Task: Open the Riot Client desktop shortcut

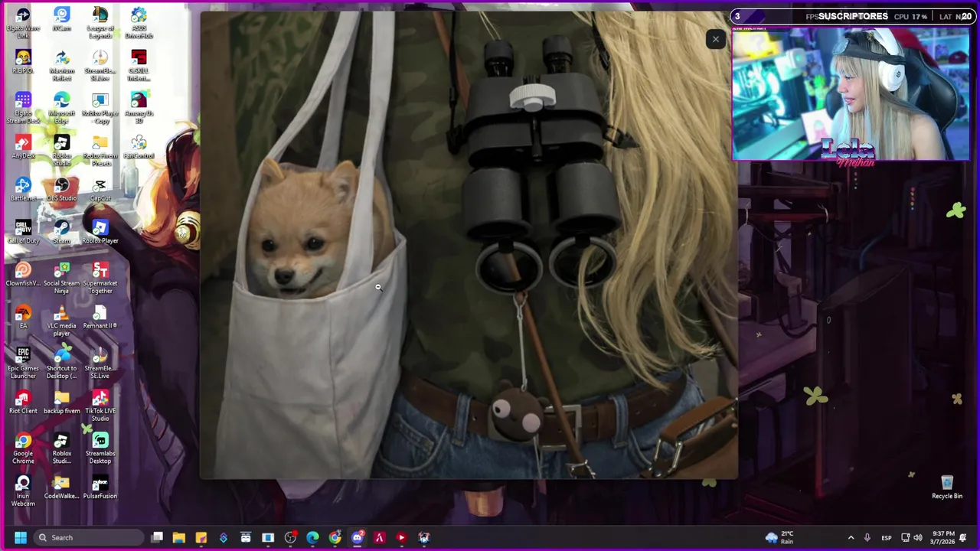Action: coord(23,402)
